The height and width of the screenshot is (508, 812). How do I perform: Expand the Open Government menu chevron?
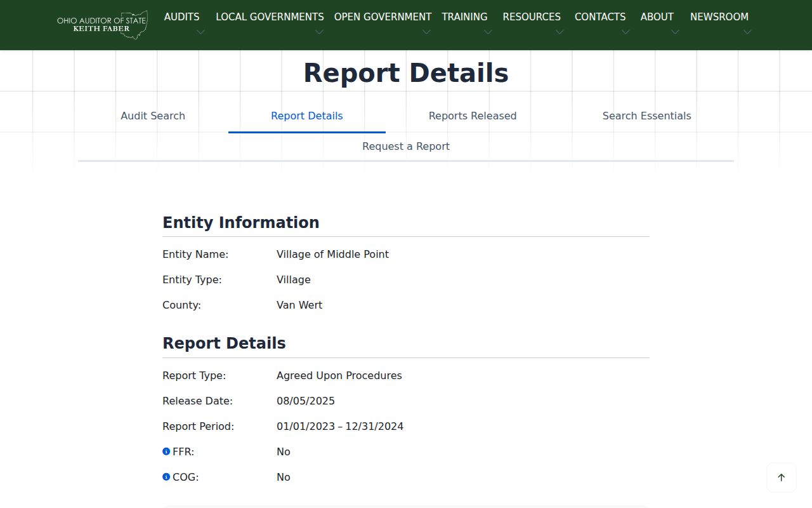426,32
